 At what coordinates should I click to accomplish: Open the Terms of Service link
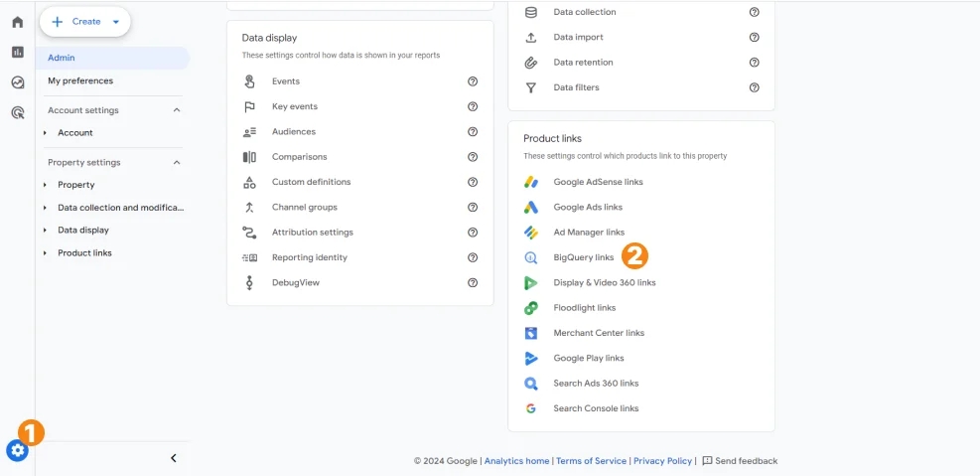[x=591, y=461]
